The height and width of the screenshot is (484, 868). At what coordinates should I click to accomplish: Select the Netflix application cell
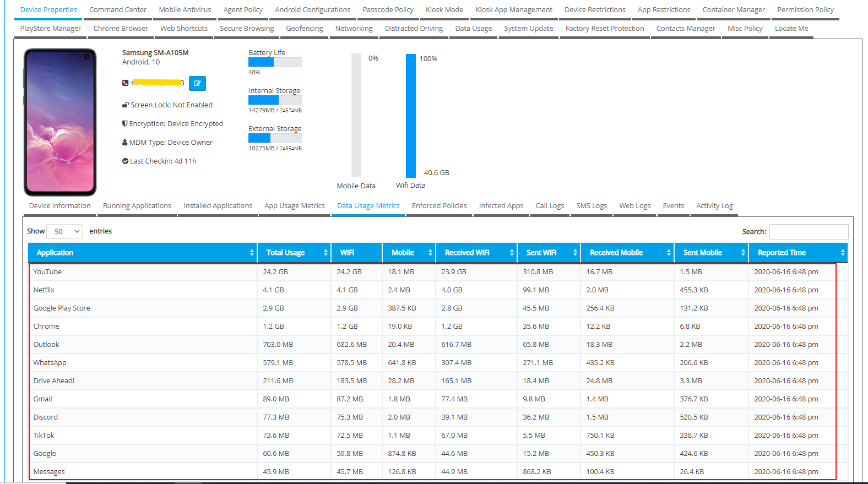(143, 290)
